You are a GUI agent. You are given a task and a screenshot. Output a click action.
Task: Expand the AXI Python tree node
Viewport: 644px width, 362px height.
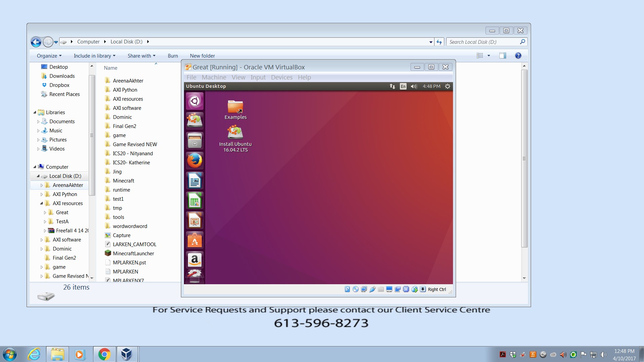(42, 194)
